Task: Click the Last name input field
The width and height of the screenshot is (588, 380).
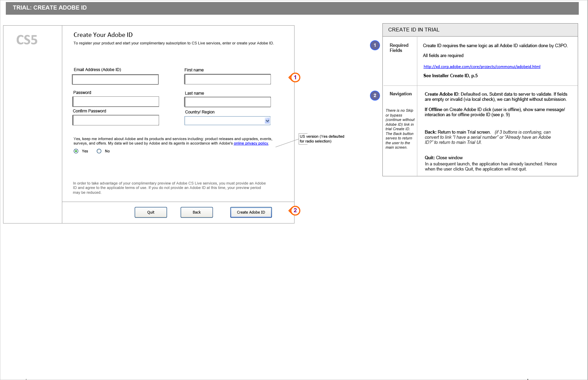Action: click(227, 102)
